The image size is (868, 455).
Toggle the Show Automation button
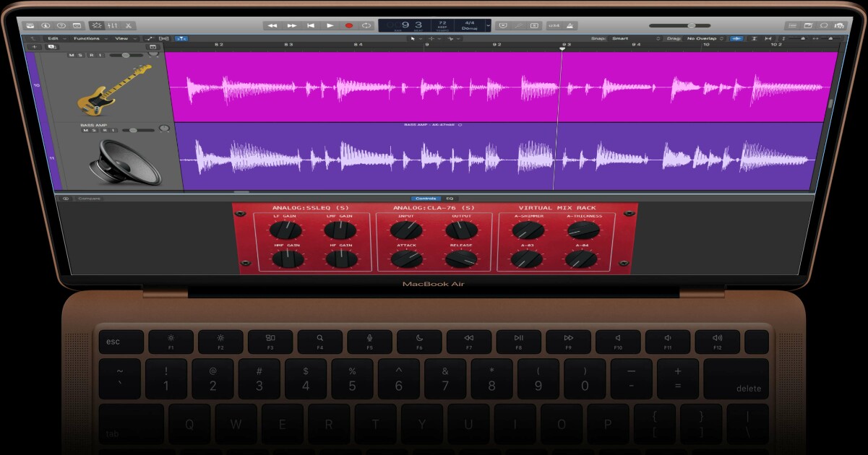pyautogui.click(x=150, y=38)
